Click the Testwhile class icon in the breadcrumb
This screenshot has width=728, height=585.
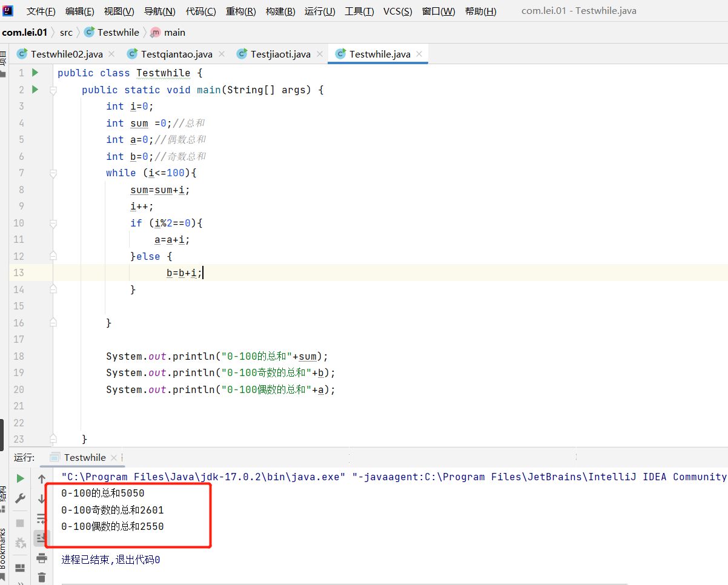point(89,32)
